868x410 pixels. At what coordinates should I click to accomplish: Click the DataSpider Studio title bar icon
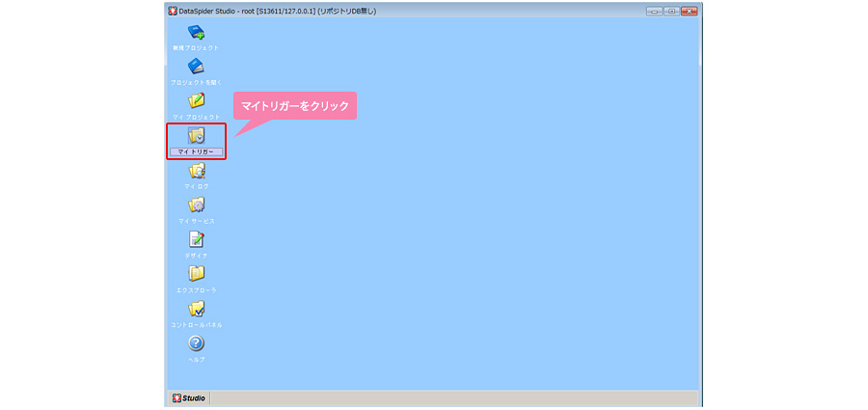pyautogui.click(x=173, y=11)
